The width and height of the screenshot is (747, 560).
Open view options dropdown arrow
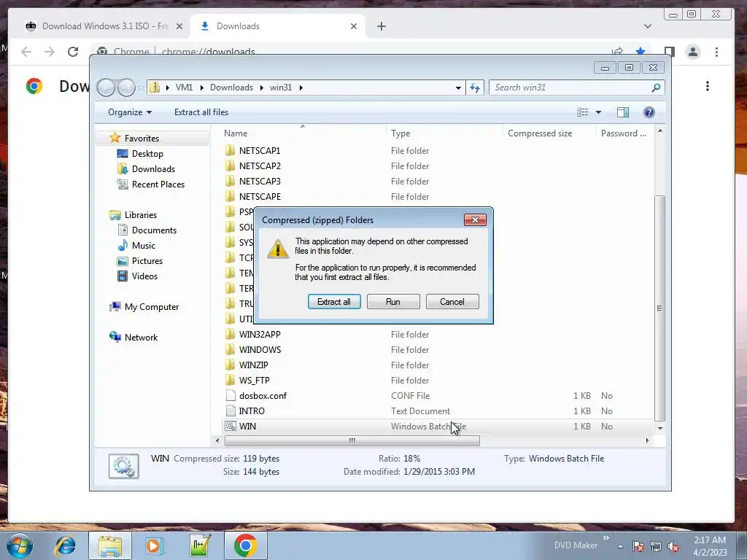click(x=598, y=112)
